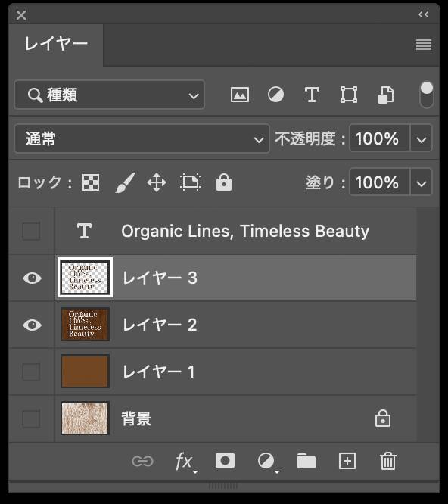Add a layer mask
The image size is (448, 504).
click(x=225, y=461)
